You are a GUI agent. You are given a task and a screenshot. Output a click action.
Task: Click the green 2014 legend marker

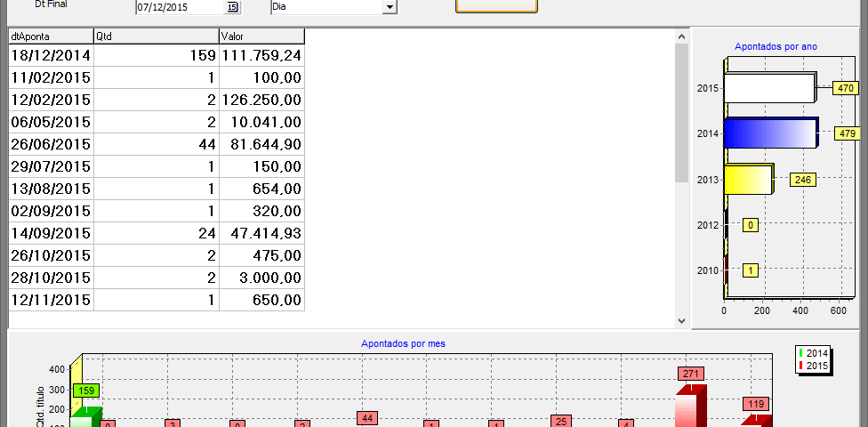tap(801, 353)
